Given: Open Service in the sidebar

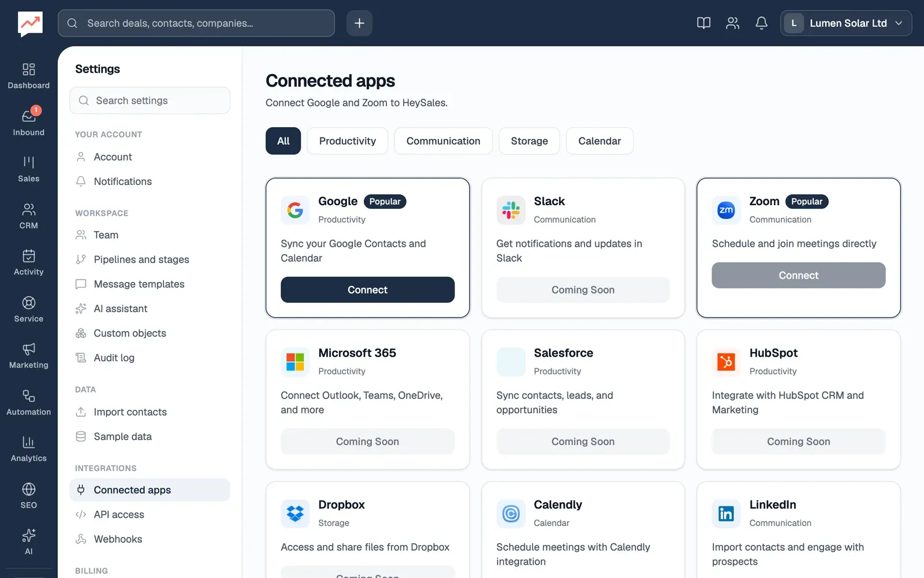Looking at the screenshot, I should (x=28, y=309).
